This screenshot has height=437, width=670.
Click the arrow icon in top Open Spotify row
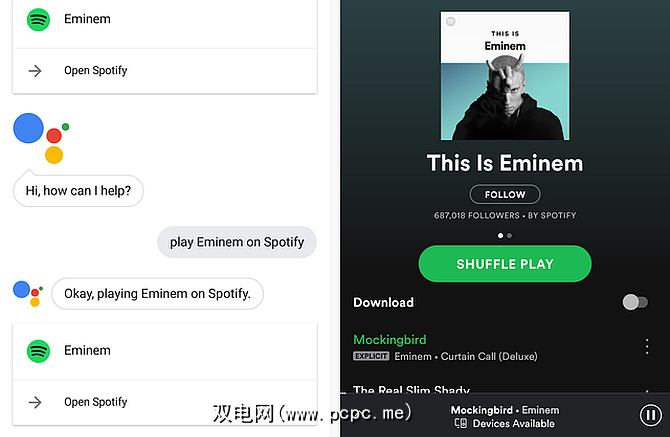(35, 70)
